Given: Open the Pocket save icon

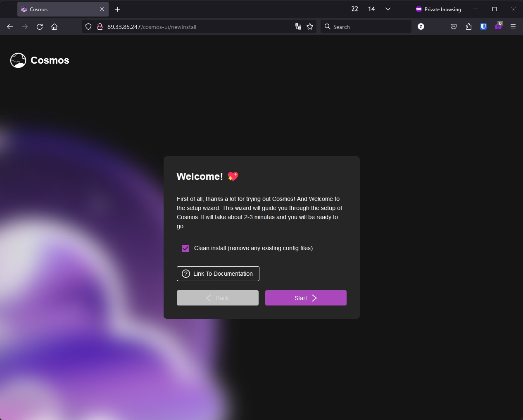Looking at the screenshot, I should pos(454,27).
